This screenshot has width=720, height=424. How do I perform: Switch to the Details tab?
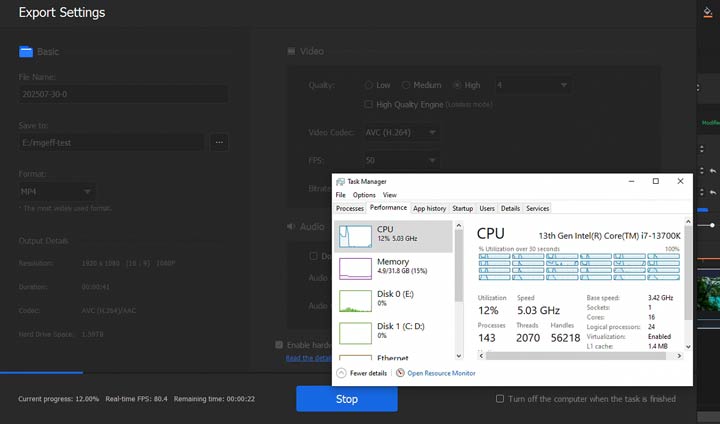[x=510, y=209]
